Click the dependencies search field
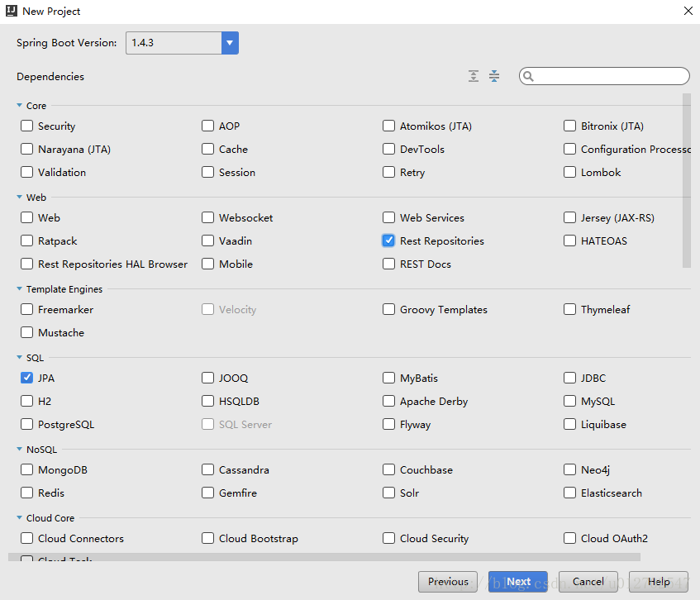700x600 pixels. tap(610, 76)
